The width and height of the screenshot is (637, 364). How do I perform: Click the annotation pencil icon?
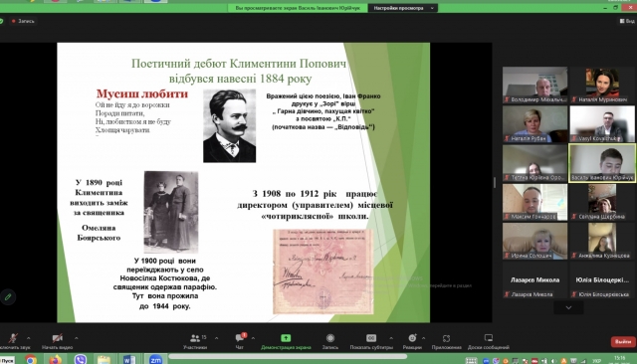click(x=8, y=297)
